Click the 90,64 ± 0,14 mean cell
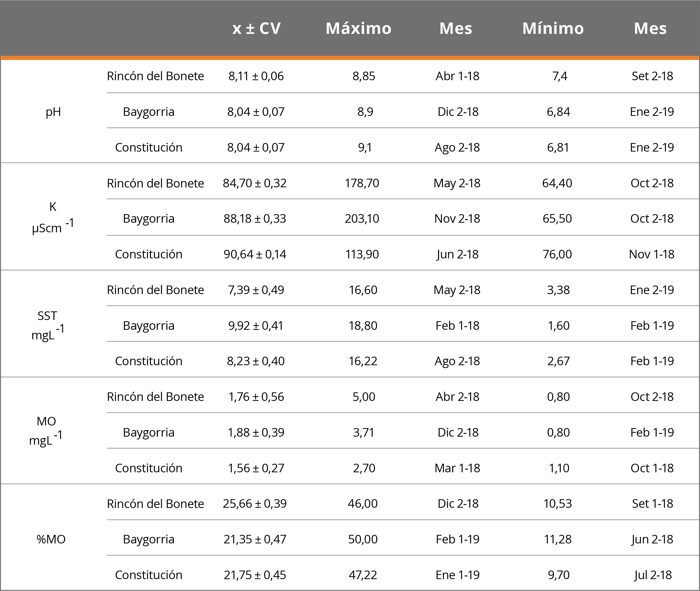The width and height of the screenshot is (700, 591). (255, 254)
